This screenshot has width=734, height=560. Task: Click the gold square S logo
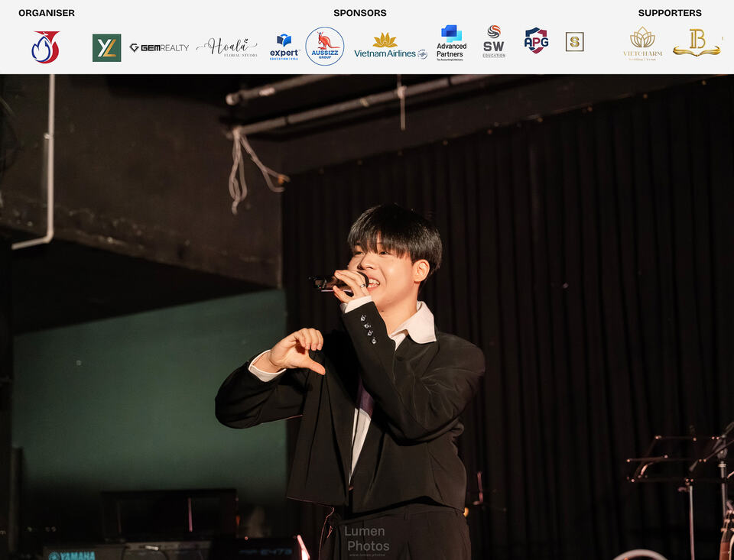click(x=574, y=42)
